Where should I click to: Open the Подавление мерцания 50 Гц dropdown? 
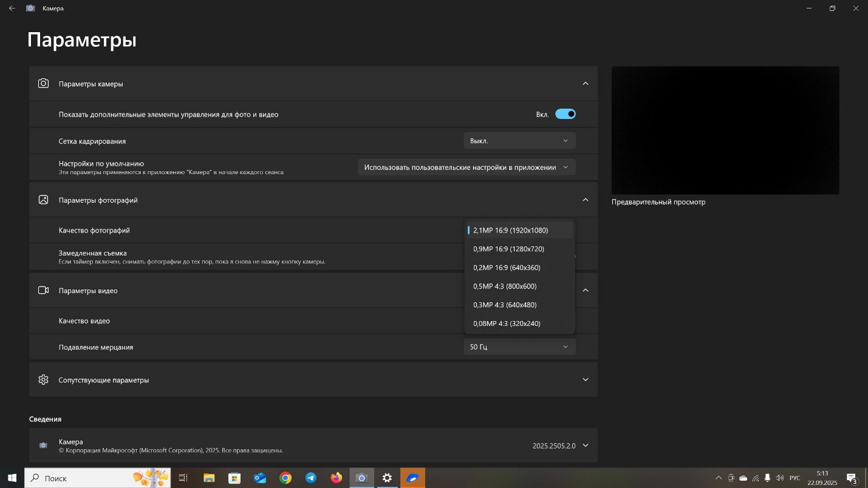pos(519,347)
